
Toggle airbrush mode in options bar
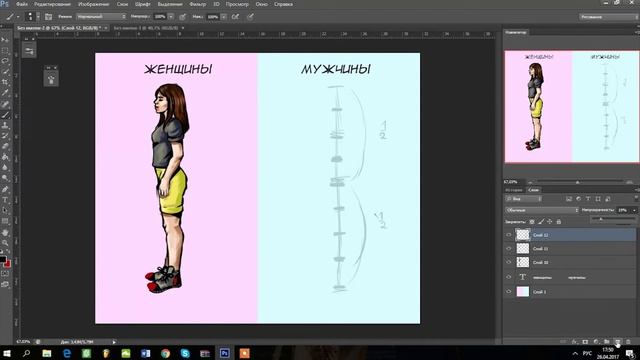click(x=236, y=17)
